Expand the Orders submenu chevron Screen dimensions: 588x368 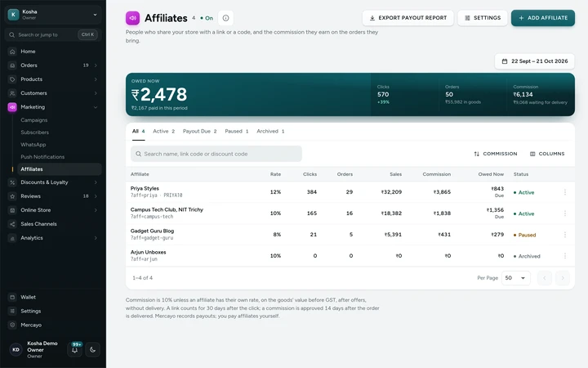click(96, 65)
